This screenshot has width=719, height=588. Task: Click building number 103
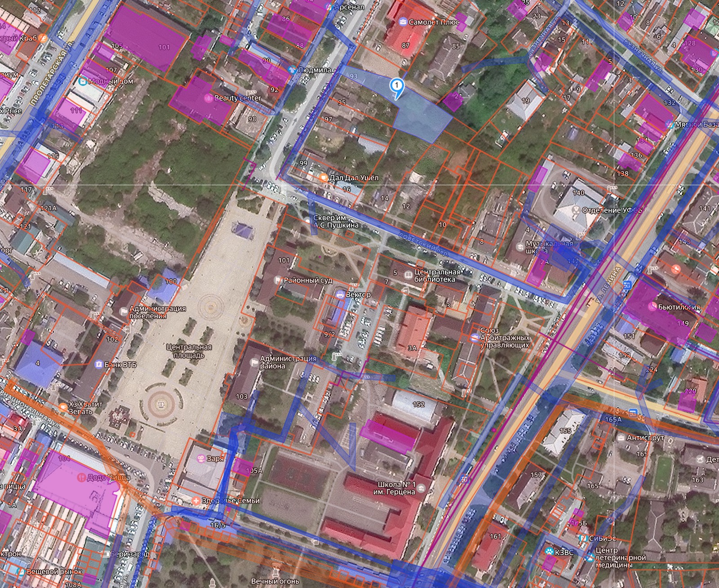point(242,396)
